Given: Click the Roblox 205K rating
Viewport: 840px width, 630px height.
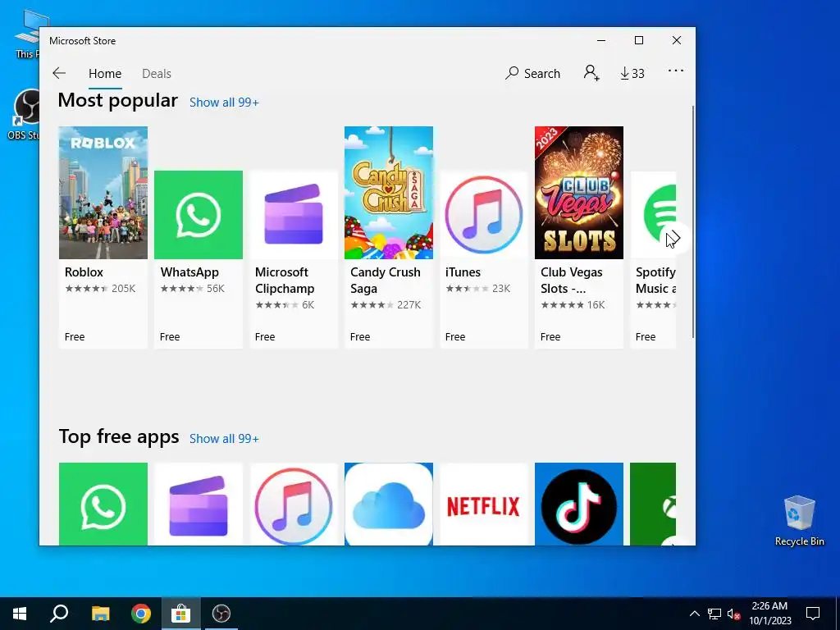Looking at the screenshot, I should click(100, 289).
